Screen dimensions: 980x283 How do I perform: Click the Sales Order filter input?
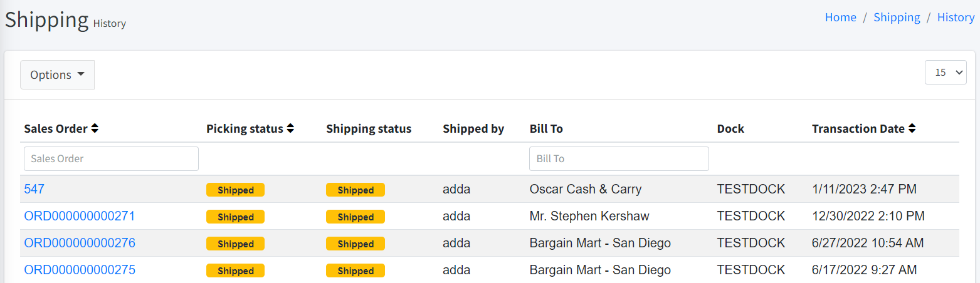[x=111, y=158]
